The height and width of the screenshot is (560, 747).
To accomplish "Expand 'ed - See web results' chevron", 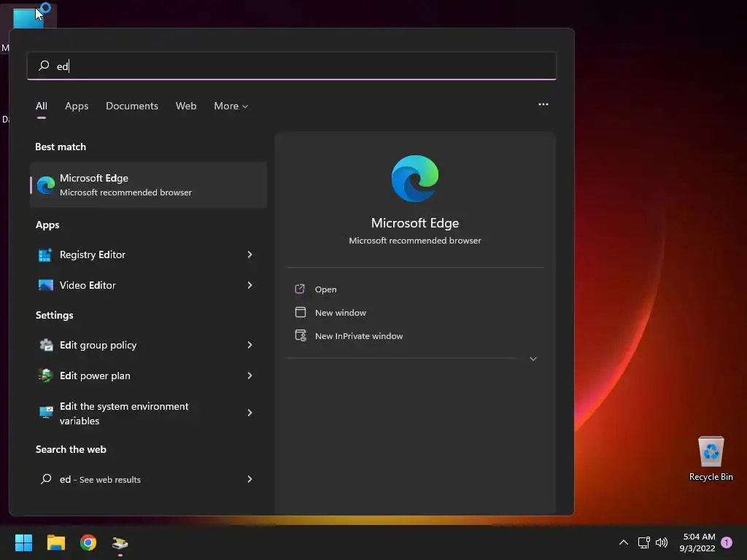I will click(249, 479).
